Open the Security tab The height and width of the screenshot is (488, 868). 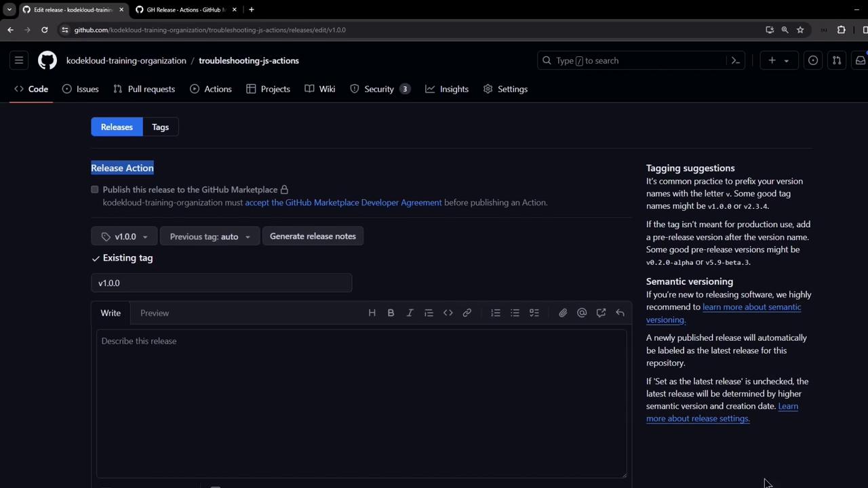point(380,89)
